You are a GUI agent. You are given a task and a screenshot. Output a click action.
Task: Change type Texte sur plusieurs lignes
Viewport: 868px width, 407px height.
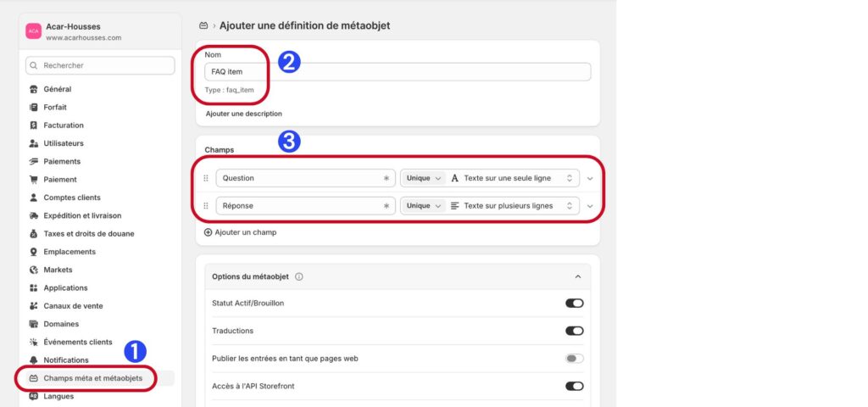pos(512,206)
